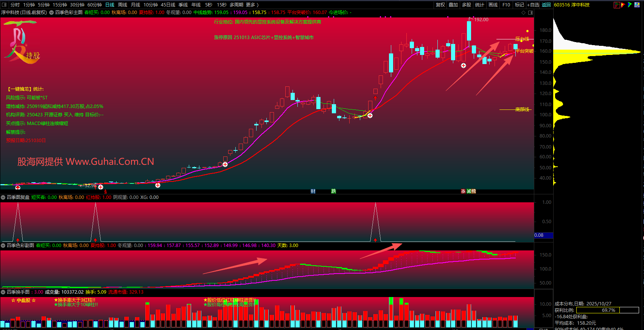Select the 60分钟 period tab
Image resolution: width=644 pixels, height=330 pixels.
95,5
